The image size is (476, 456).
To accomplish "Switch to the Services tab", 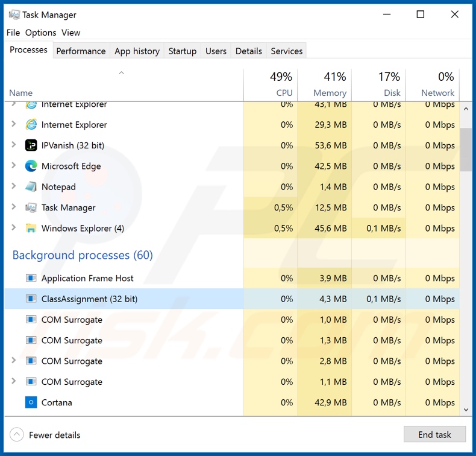I will (287, 51).
